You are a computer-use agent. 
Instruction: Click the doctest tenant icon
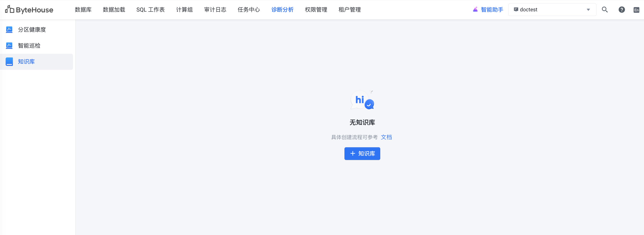pos(516,10)
